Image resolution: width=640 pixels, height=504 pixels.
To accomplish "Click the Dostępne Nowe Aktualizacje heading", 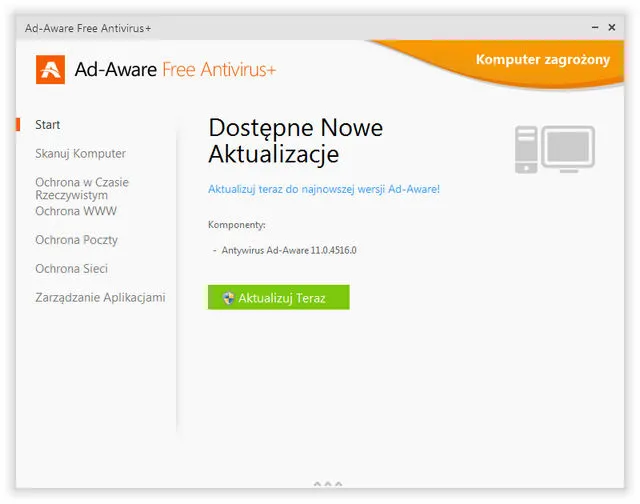I will [x=296, y=140].
